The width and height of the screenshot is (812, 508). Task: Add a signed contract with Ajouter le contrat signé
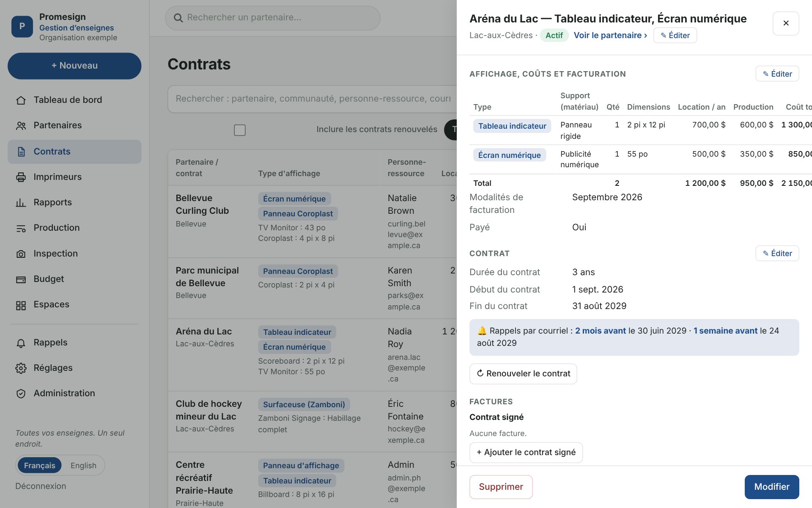(x=526, y=453)
